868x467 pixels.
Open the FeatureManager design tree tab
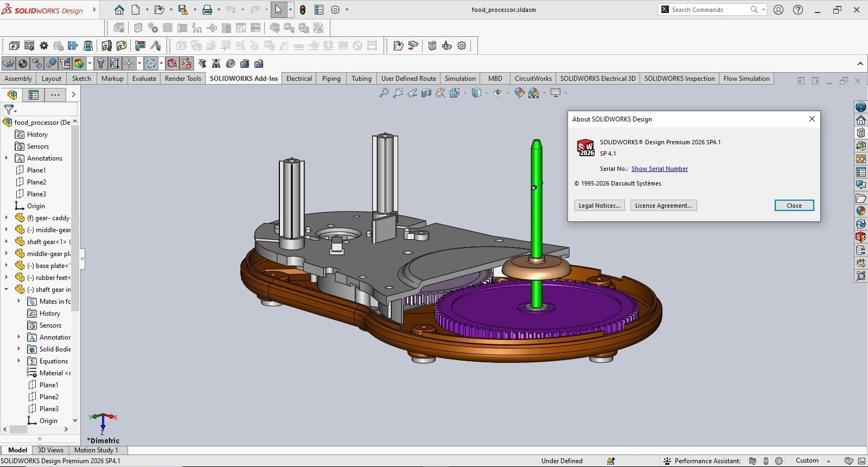12,94
